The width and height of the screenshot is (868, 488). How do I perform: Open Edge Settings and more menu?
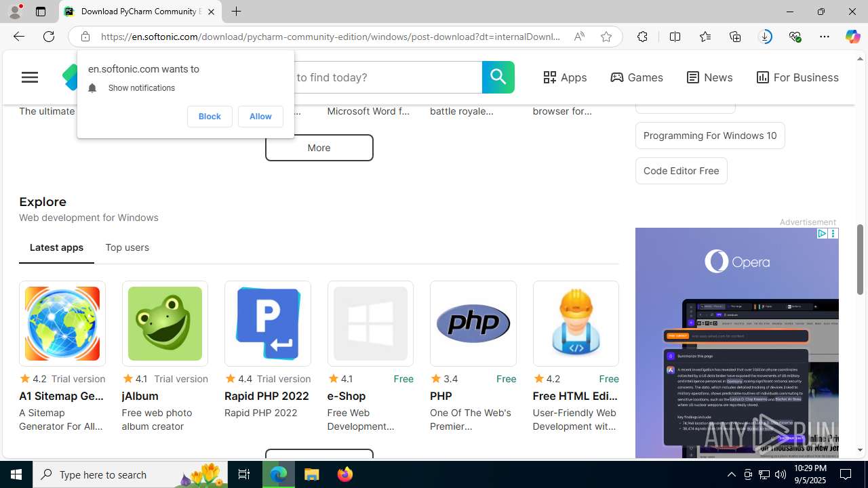click(825, 37)
